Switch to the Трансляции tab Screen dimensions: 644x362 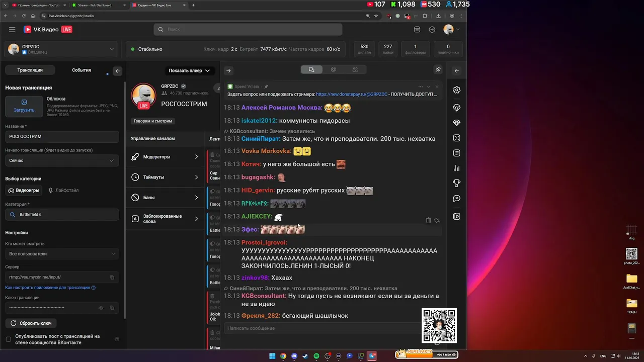click(x=30, y=70)
